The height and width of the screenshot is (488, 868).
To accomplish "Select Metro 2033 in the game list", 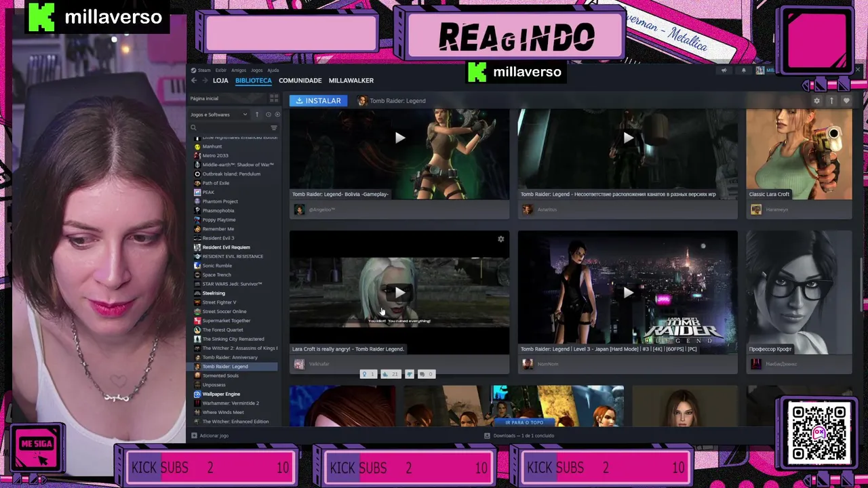I will pos(215,155).
